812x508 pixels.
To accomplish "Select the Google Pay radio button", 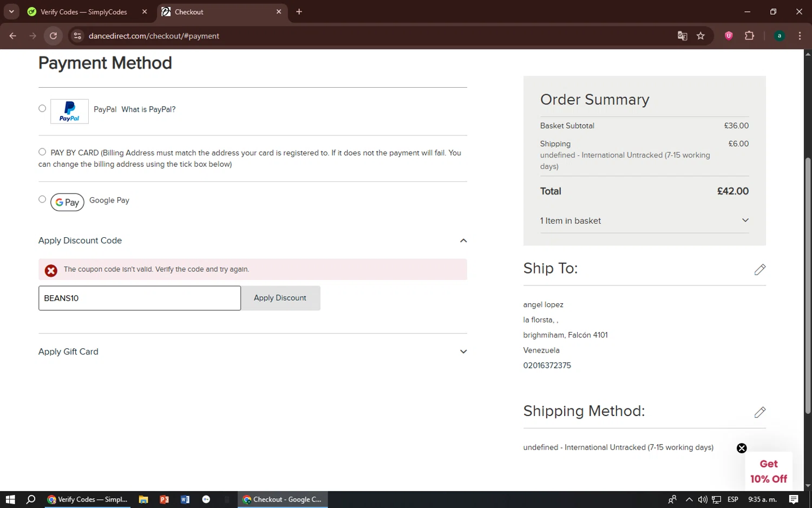I will tap(42, 199).
